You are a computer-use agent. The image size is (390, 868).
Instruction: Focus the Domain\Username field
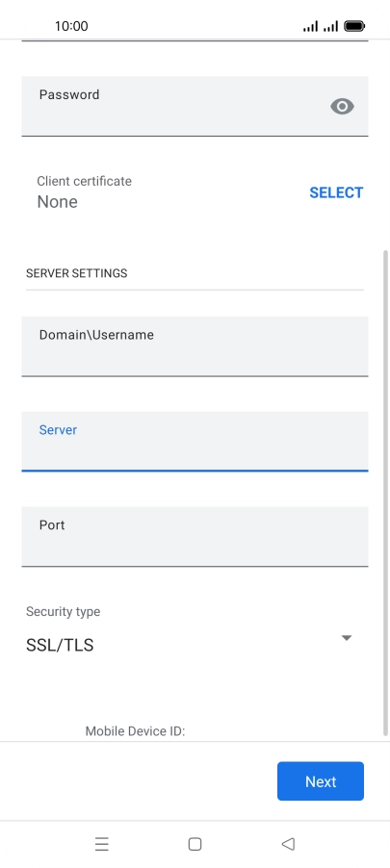195,346
